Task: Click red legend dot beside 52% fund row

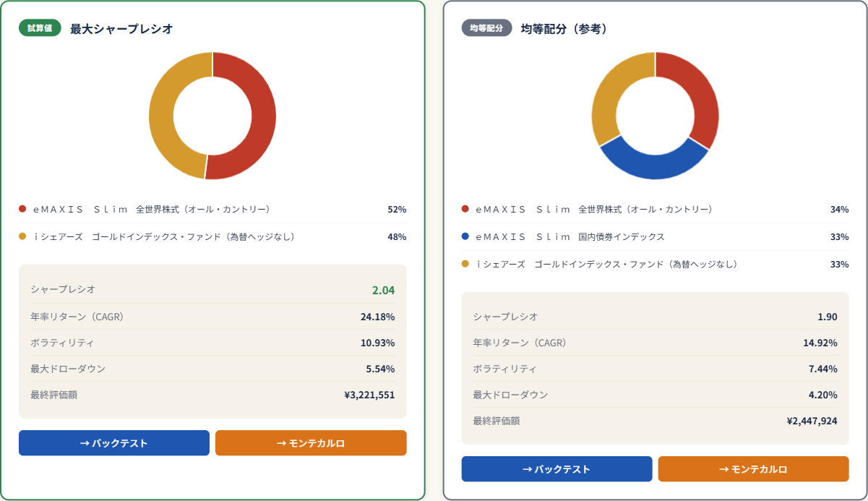Action: pos(22,209)
